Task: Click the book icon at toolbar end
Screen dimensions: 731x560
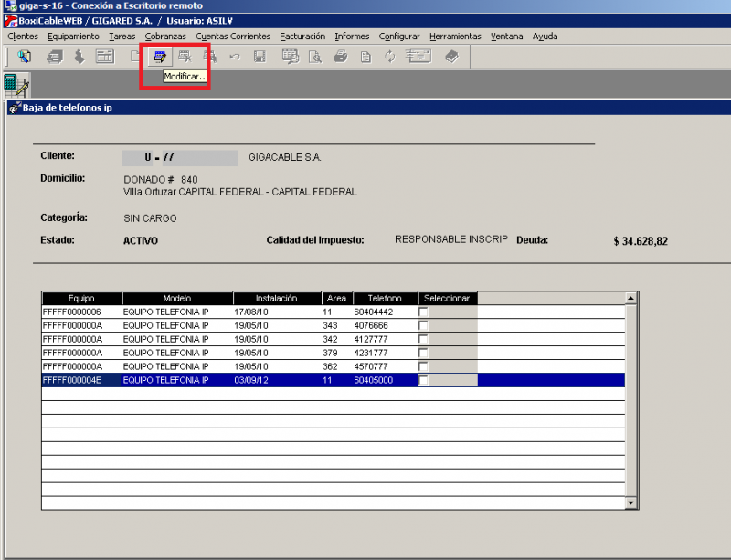Action: 451,57
